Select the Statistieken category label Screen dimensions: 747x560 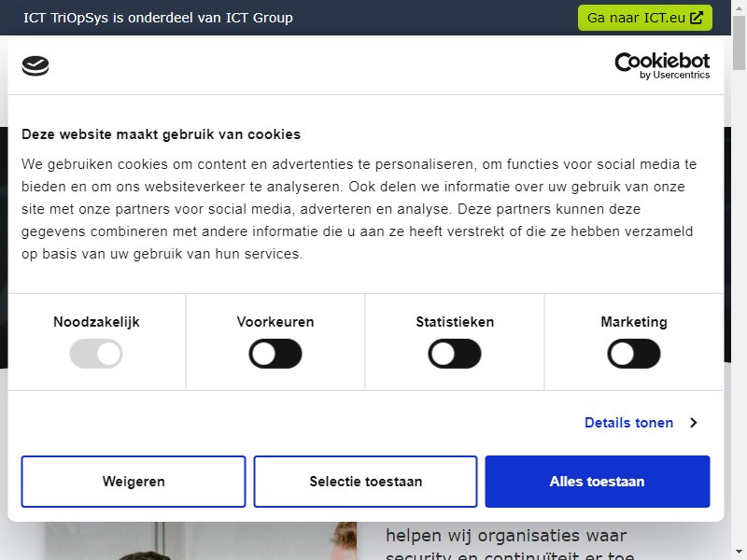point(455,322)
